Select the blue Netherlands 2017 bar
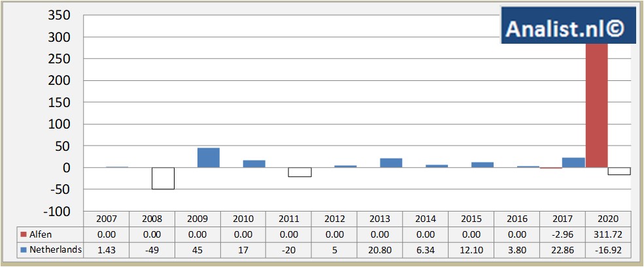 point(574,163)
